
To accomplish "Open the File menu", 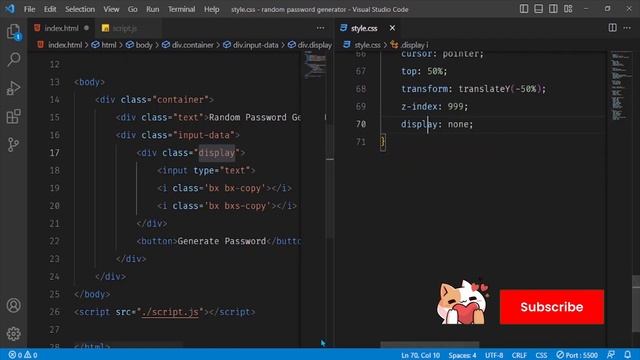I will (29, 9).
